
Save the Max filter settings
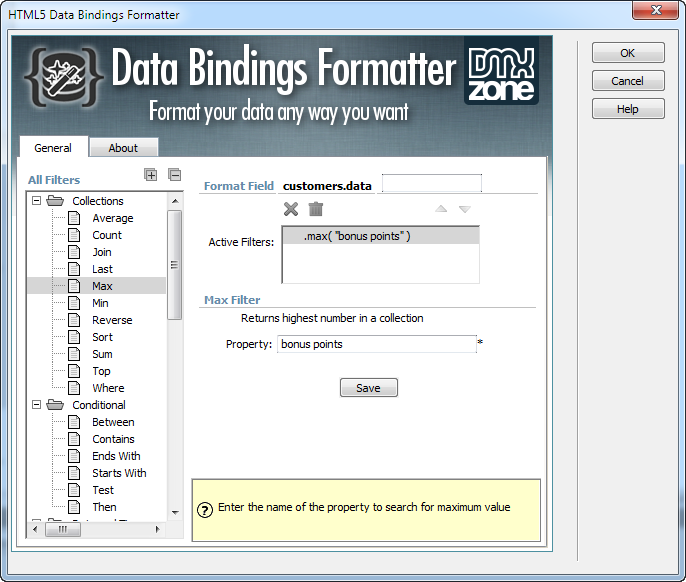368,388
